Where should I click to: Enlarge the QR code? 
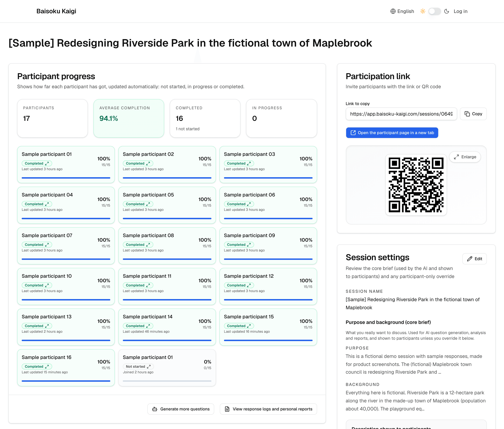tap(465, 157)
